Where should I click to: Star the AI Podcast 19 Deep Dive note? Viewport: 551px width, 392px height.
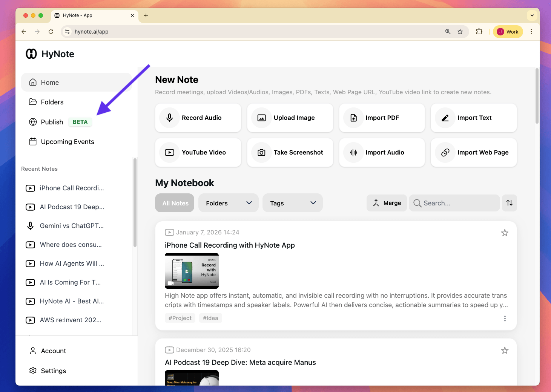(x=505, y=350)
